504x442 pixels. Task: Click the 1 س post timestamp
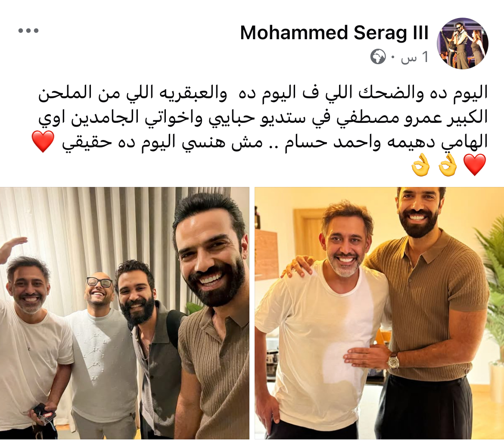click(415, 57)
